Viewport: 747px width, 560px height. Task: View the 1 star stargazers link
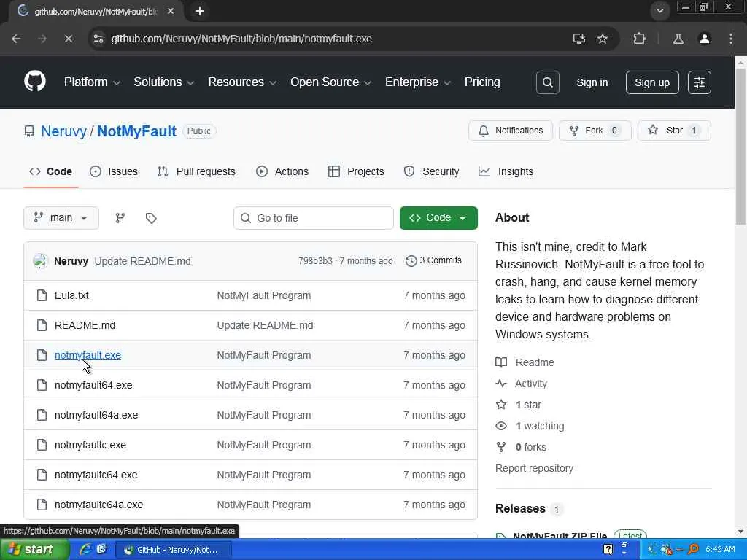coord(519,405)
